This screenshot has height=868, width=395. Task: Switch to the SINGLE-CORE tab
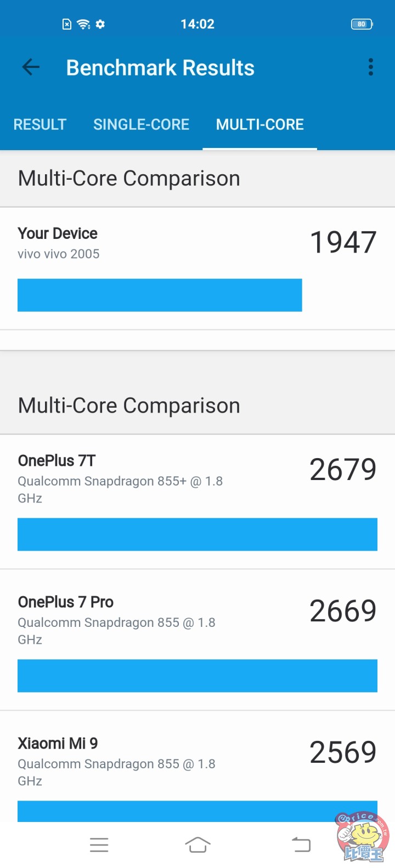pos(141,124)
